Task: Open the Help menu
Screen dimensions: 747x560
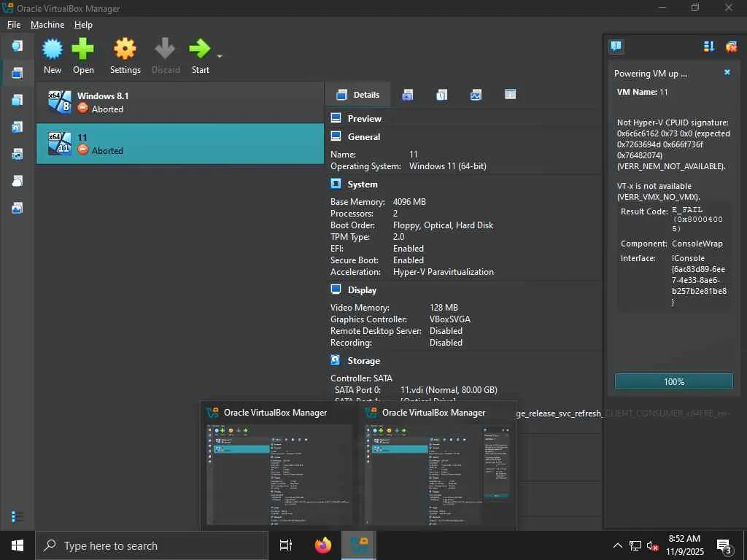Action: coord(83,25)
